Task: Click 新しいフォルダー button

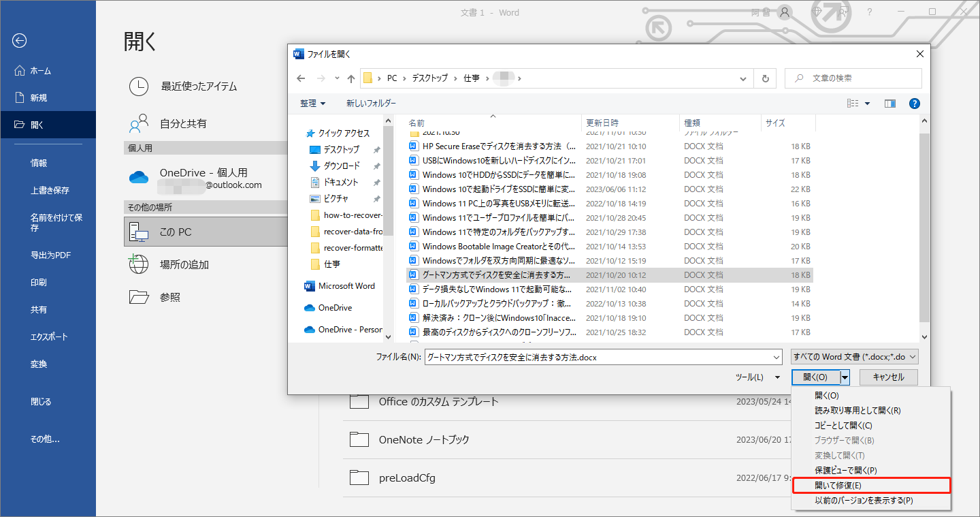Action: (x=371, y=104)
